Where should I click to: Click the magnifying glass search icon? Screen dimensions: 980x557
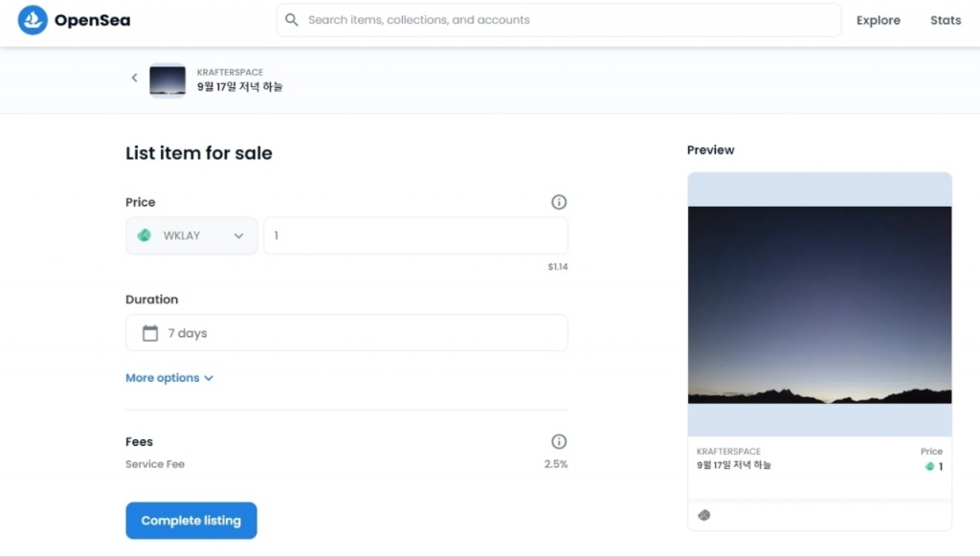pyautogui.click(x=292, y=20)
